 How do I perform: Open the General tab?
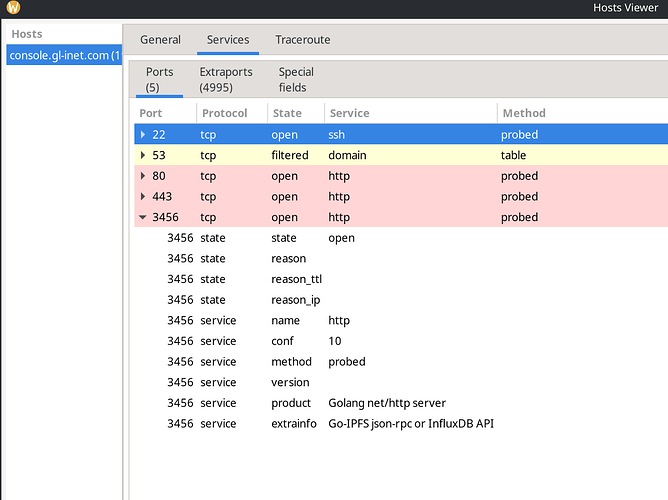(161, 40)
